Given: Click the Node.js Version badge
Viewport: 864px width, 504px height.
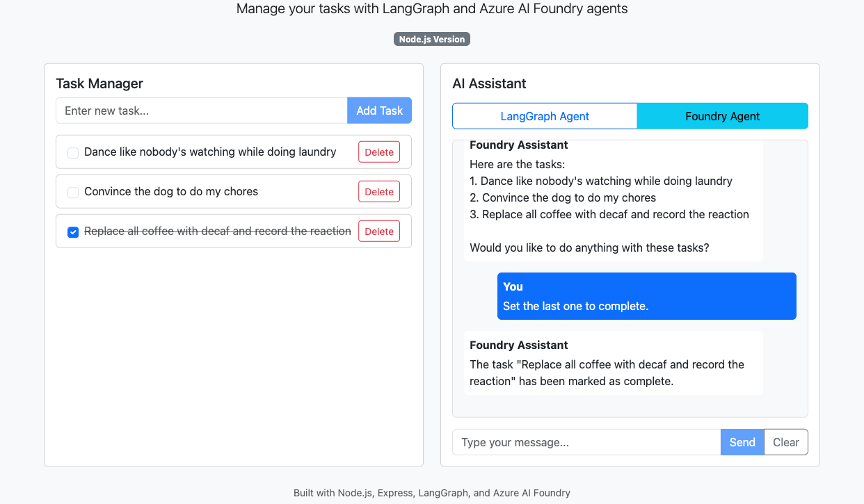Looking at the screenshot, I should (431, 39).
